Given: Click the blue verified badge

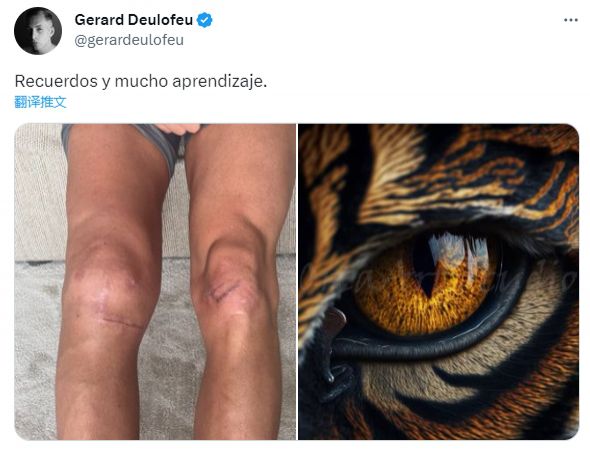Looking at the screenshot, I should [x=205, y=20].
